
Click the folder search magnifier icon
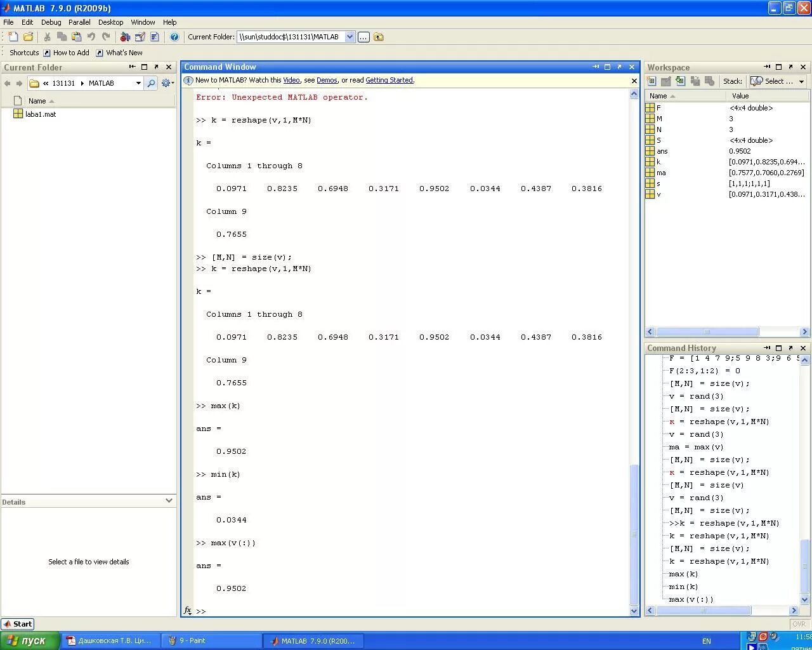(151, 83)
